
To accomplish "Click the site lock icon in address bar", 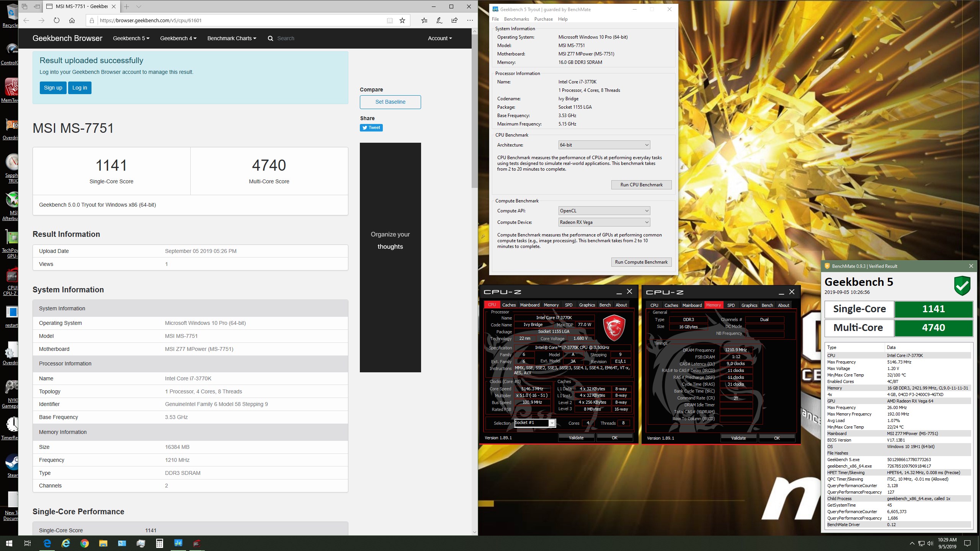I will (x=92, y=21).
